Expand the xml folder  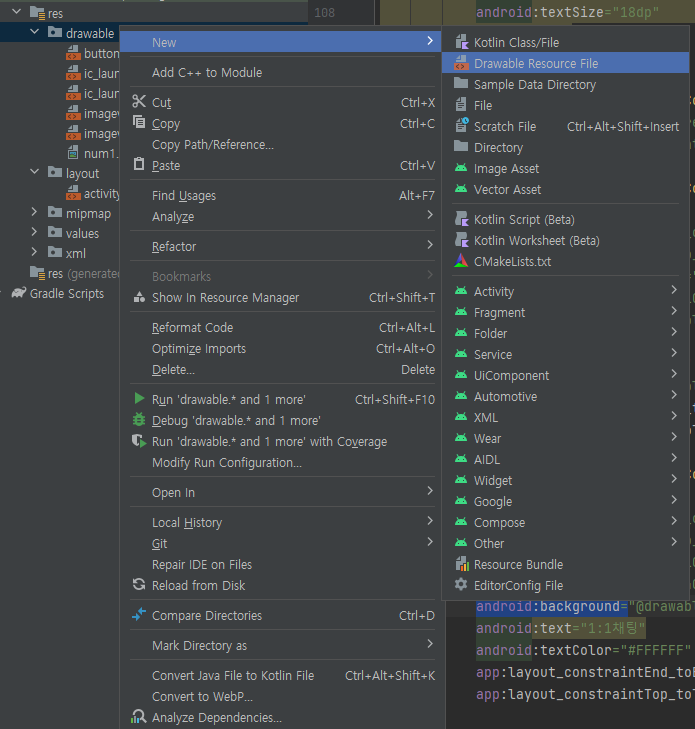(x=34, y=252)
